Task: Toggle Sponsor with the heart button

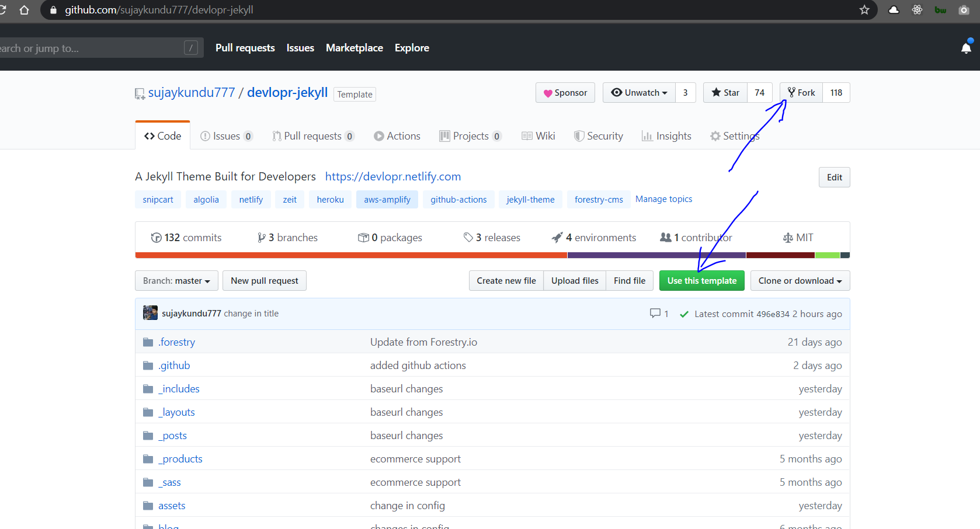Action: 565,92
